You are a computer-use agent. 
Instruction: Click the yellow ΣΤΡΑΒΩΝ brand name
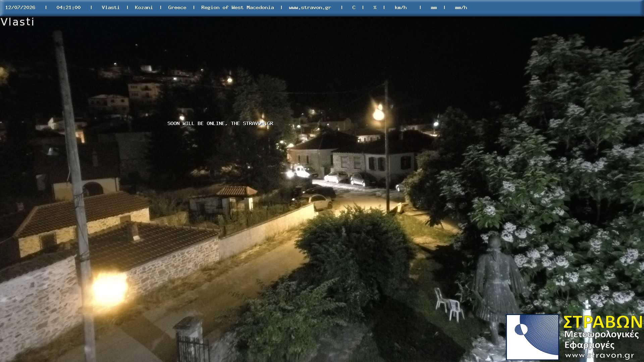tap(603, 322)
